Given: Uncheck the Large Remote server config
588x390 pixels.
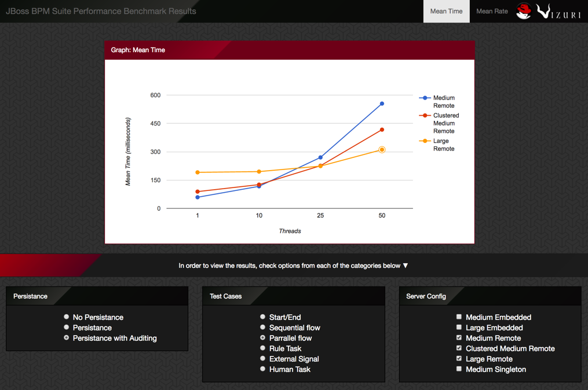Looking at the screenshot, I should click(459, 359).
